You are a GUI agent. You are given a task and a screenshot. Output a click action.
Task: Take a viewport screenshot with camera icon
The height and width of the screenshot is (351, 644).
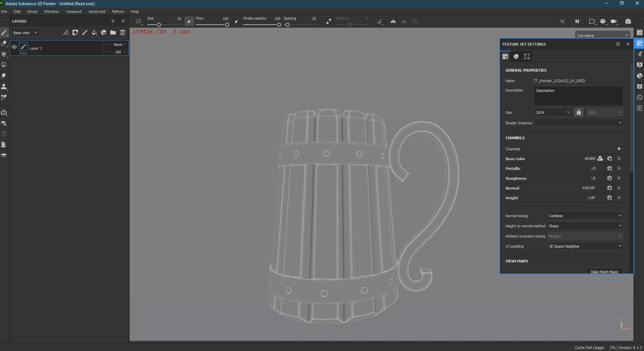[x=628, y=22]
